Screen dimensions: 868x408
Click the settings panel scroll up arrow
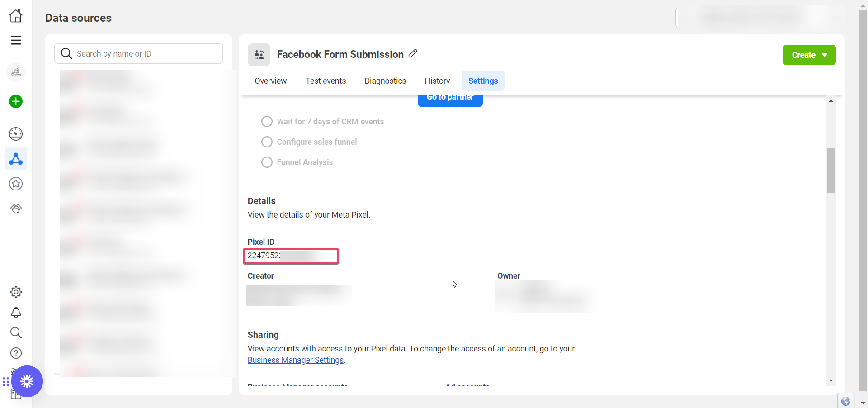tap(831, 101)
